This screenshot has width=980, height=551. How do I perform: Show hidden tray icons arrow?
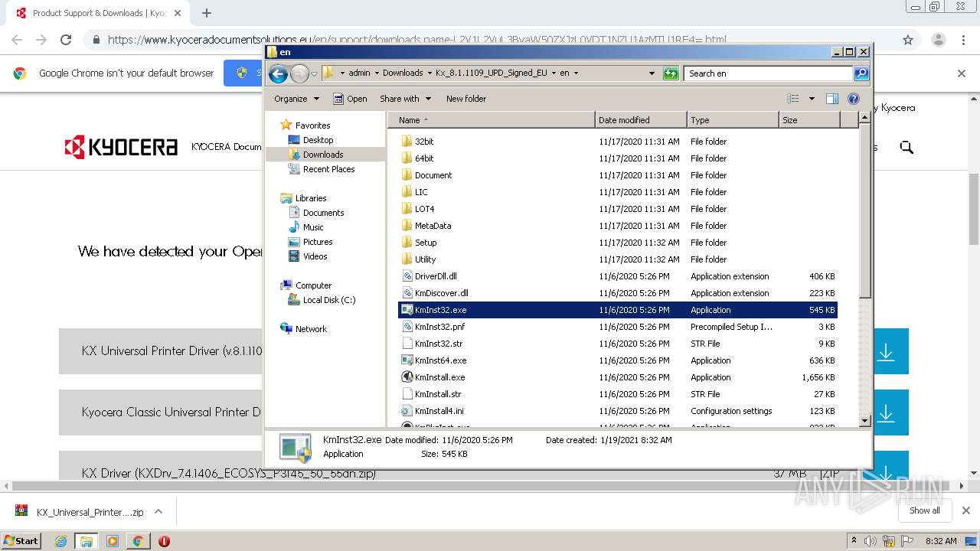click(x=854, y=541)
